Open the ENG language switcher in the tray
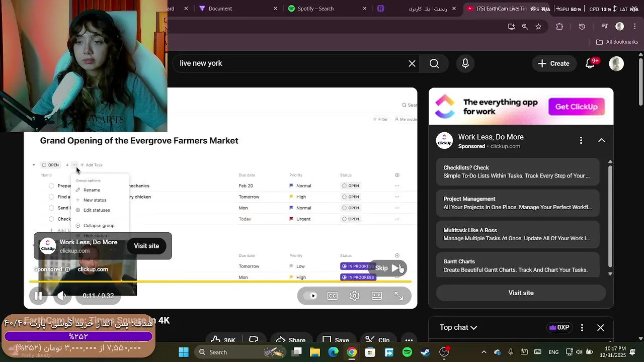644x362 pixels. 553,352
